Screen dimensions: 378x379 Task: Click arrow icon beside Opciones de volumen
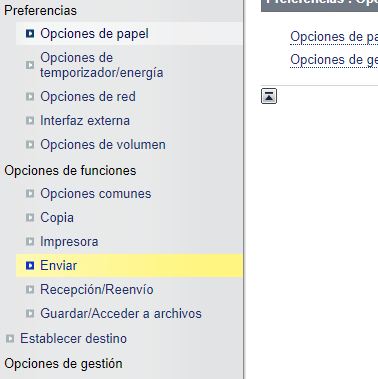coord(30,145)
